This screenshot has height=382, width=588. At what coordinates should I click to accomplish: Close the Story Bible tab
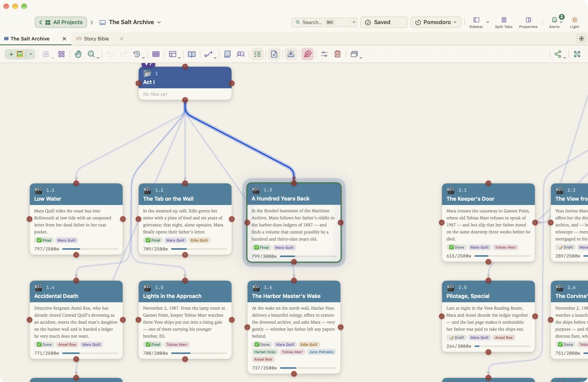pos(121,39)
